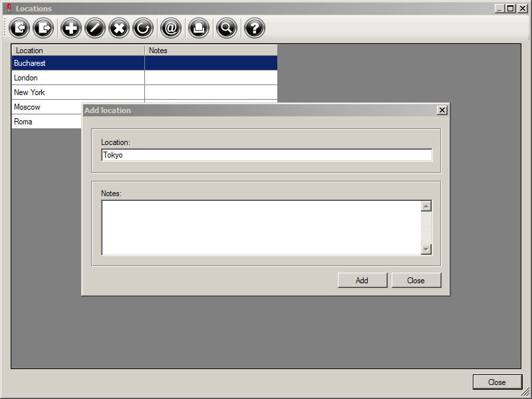Click the export icon with right arrow
The height and width of the screenshot is (399, 532).
pyautogui.click(x=43, y=28)
